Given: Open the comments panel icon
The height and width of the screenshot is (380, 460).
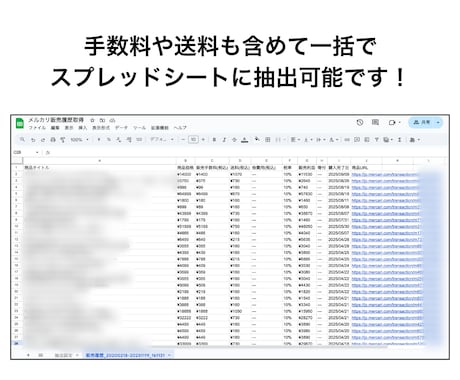Looking at the screenshot, I should 375,123.
